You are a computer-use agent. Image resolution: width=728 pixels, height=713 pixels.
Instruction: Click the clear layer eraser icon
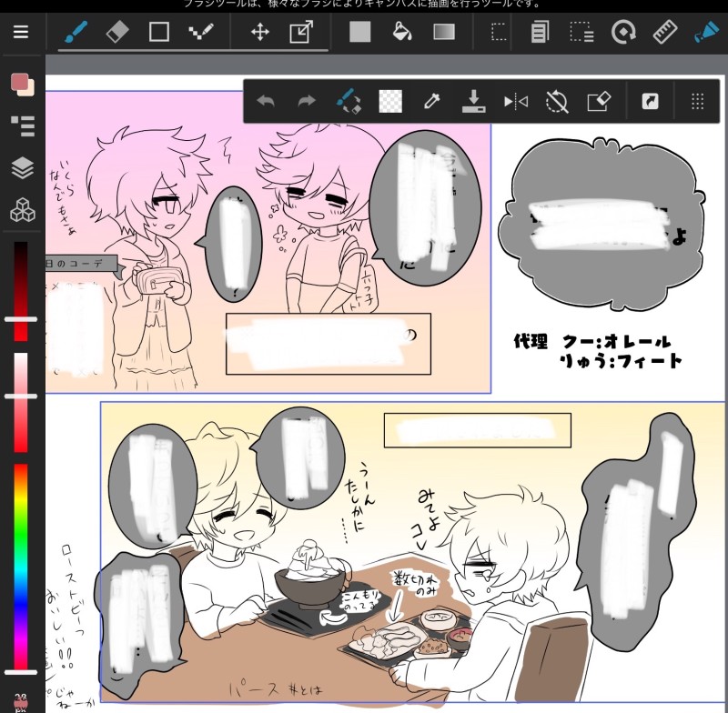tap(599, 101)
